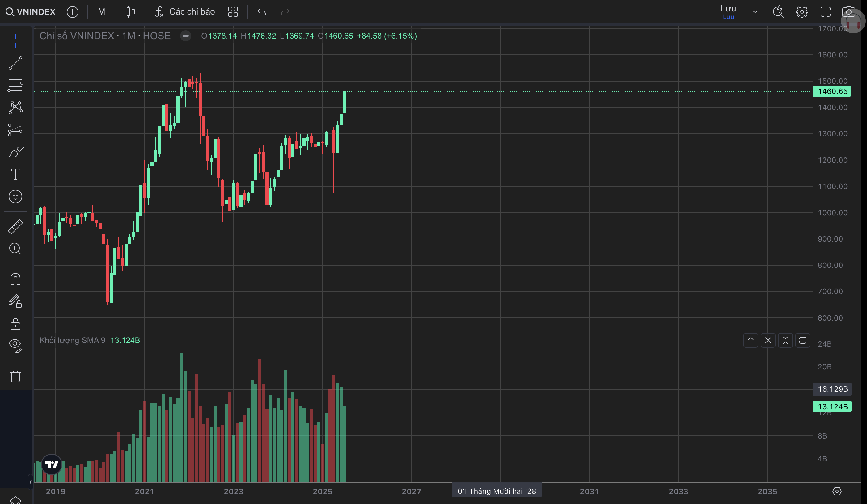Toggle stay in drawing mode

[15, 301]
